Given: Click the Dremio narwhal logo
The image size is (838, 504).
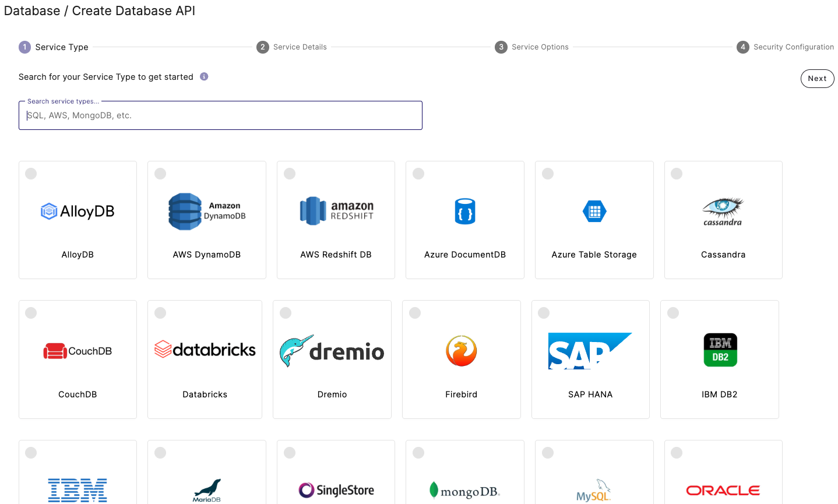Looking at the screenshot, I should point(332,350).
